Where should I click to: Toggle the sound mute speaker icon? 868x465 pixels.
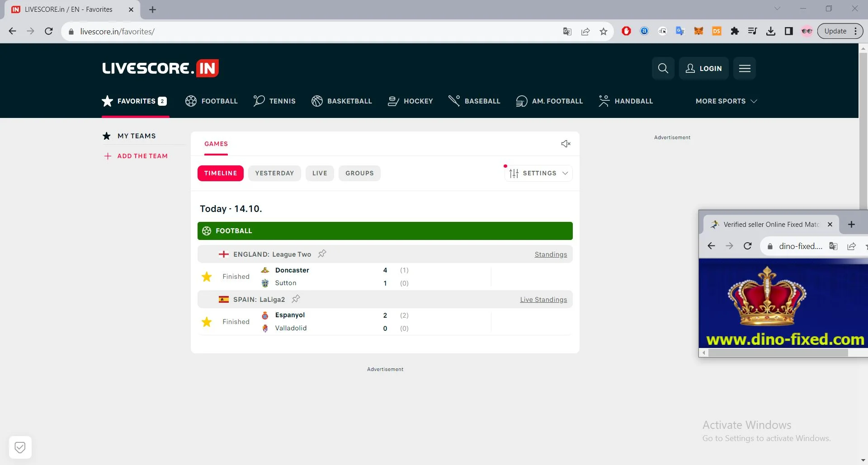[x=566, y=144]
